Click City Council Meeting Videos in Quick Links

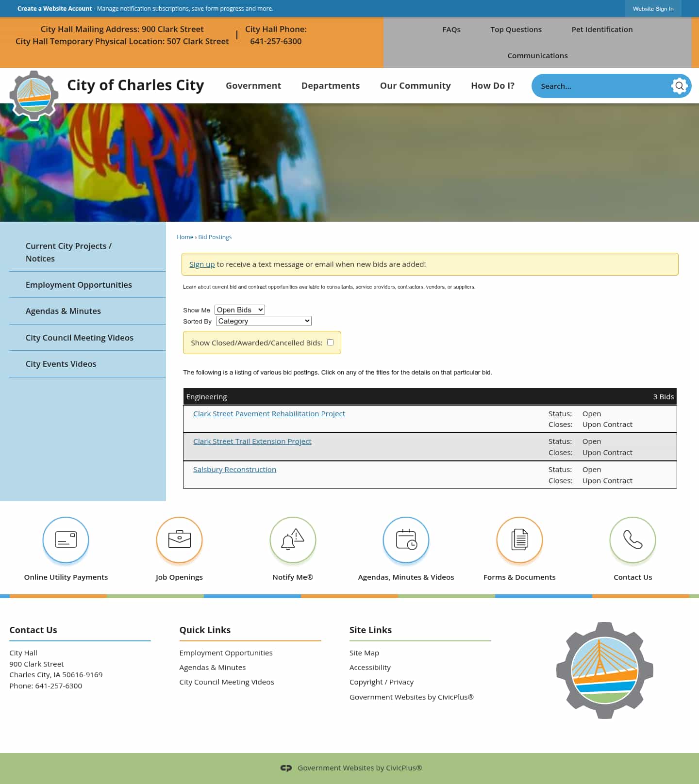point(227,682)
